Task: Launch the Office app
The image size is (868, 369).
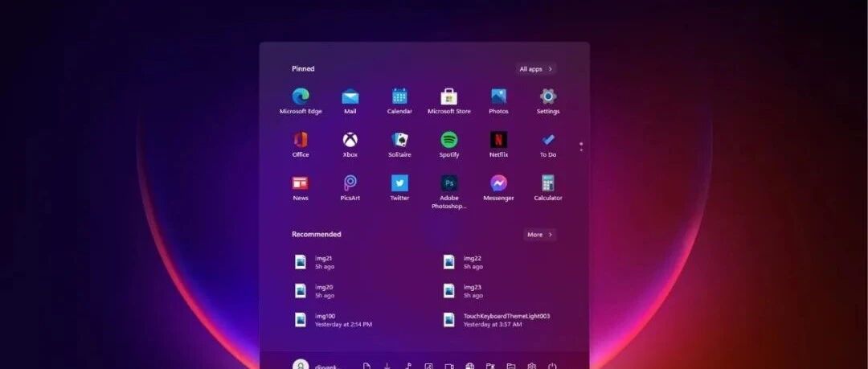Action: [301, 144]
